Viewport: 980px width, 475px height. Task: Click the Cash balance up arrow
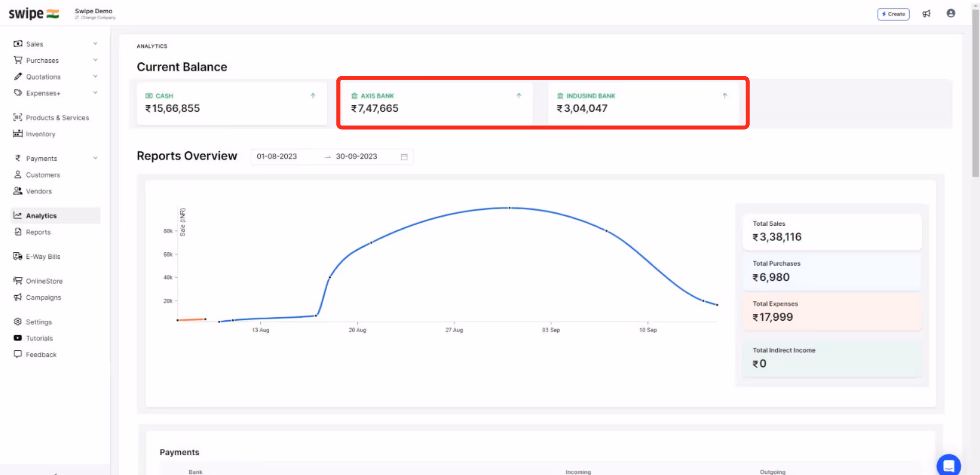(x=313, y=96)
